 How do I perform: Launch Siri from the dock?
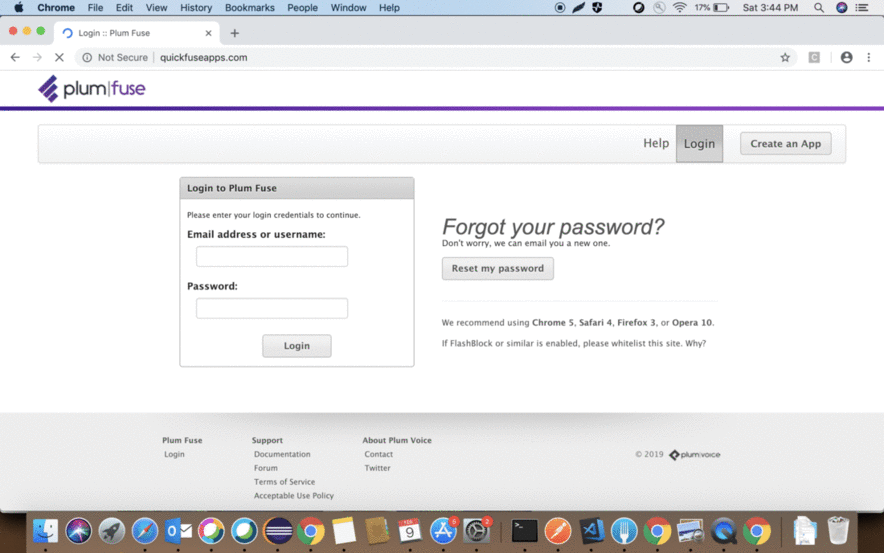78,530
